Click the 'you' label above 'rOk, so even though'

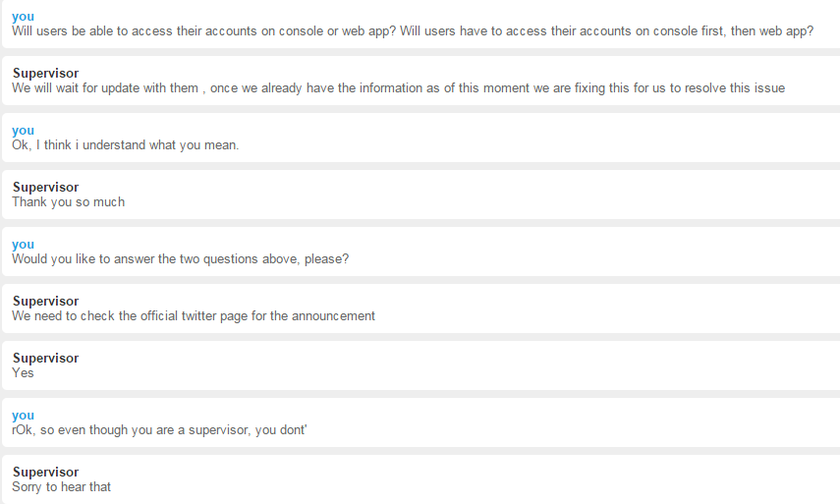point(23,416)
